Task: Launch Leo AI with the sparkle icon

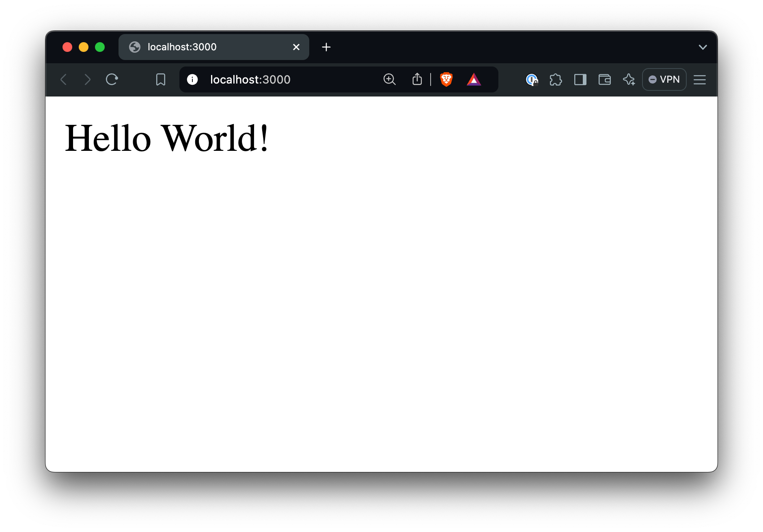Action: coord(629,79)
